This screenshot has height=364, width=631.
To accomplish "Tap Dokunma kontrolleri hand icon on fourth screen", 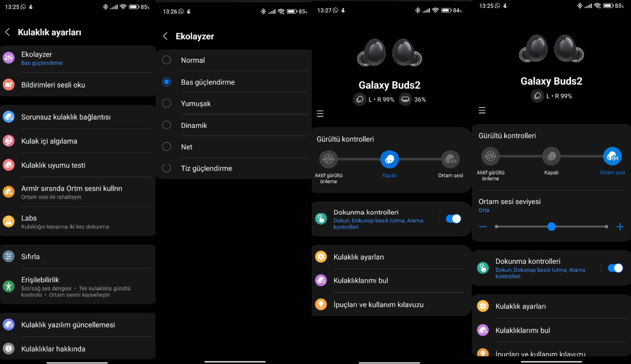I will click(482, 268).
